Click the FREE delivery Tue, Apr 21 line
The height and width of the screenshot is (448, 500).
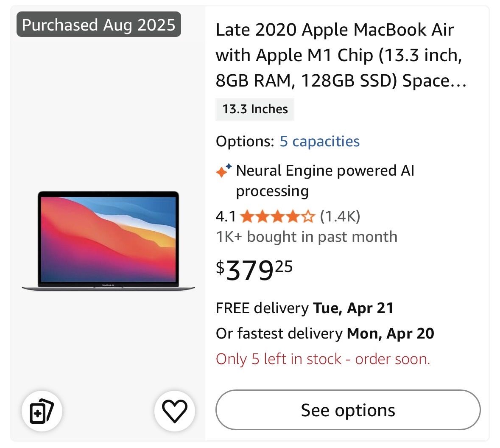(304, 308)
